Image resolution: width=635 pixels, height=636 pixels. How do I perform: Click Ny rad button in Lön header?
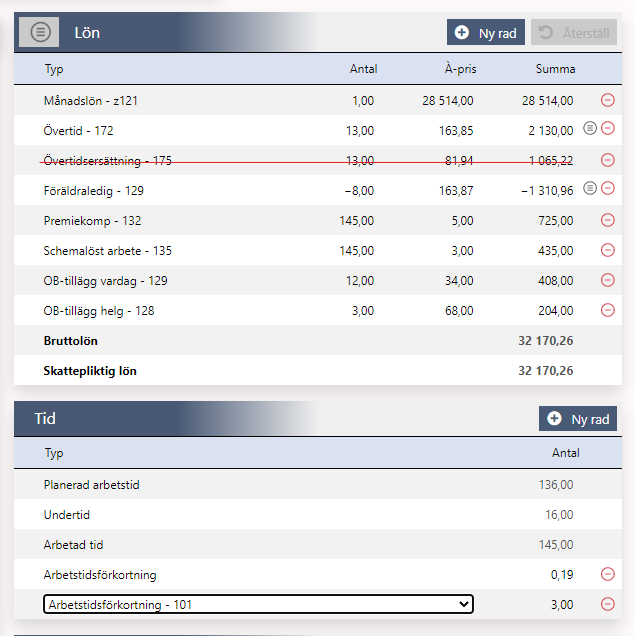[x=485, y=32]
